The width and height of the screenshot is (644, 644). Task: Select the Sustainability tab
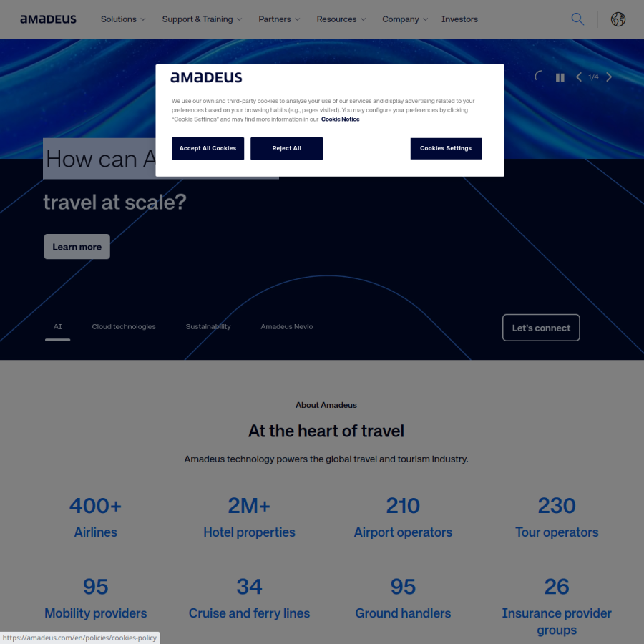(208, 327)
